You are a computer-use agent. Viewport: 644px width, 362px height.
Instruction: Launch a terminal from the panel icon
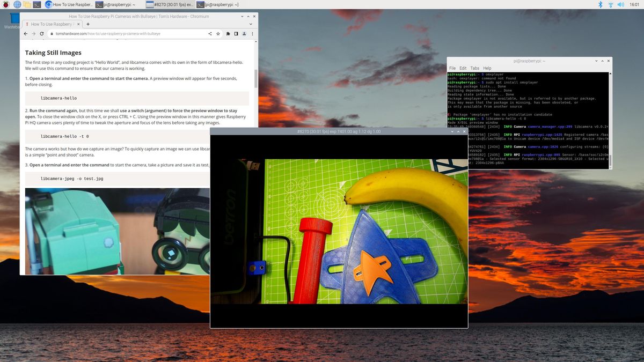(x=36, y=4)
